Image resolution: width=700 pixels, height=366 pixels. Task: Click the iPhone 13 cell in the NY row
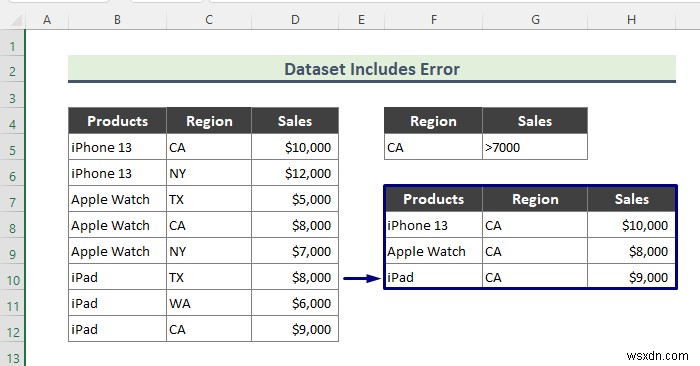point(117,173)
